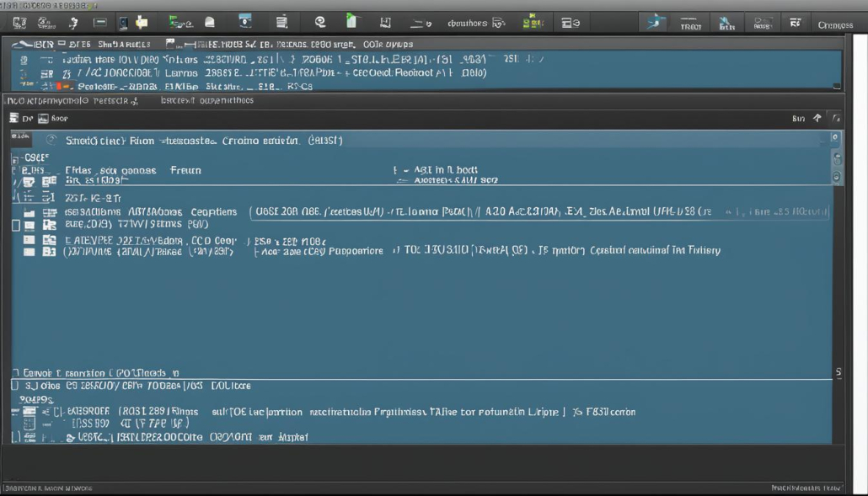Select the row labeled 'Frern'
The image size is (868, 496).
click(422, 170)
